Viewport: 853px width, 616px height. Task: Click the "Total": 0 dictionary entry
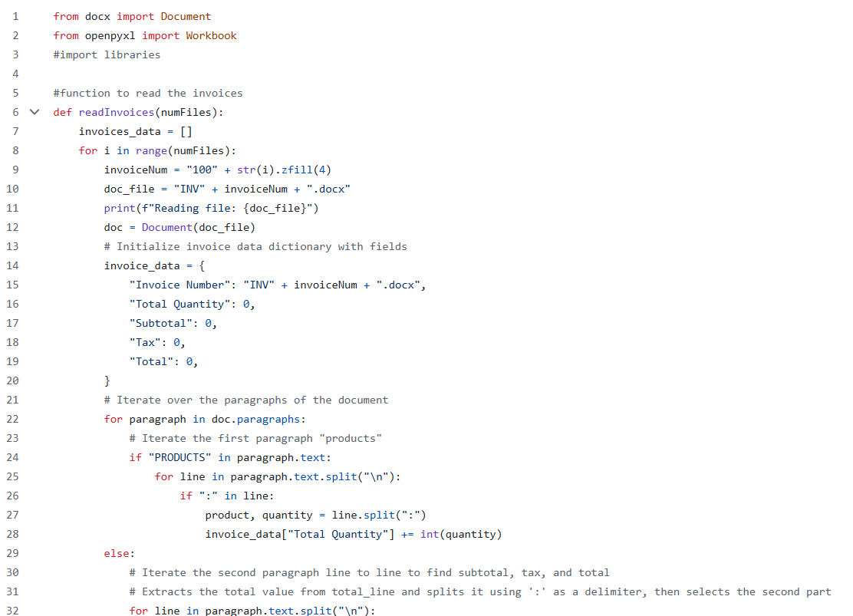(x=163, y=361)
